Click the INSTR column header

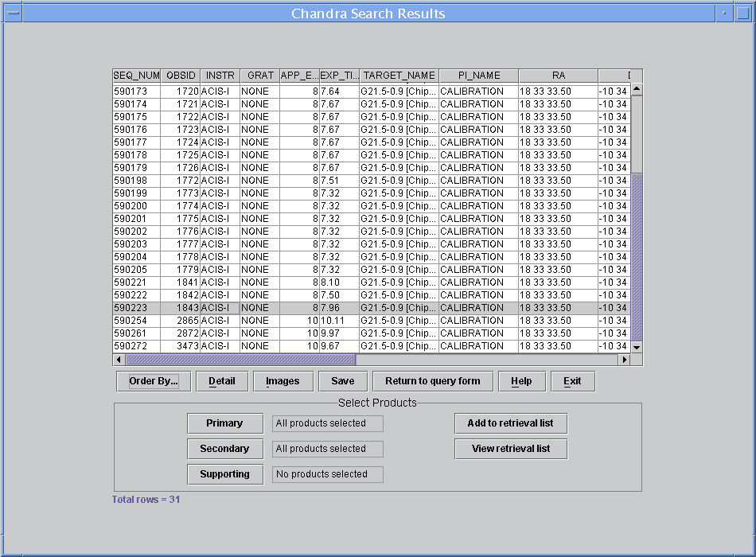[x=220, y=76]
